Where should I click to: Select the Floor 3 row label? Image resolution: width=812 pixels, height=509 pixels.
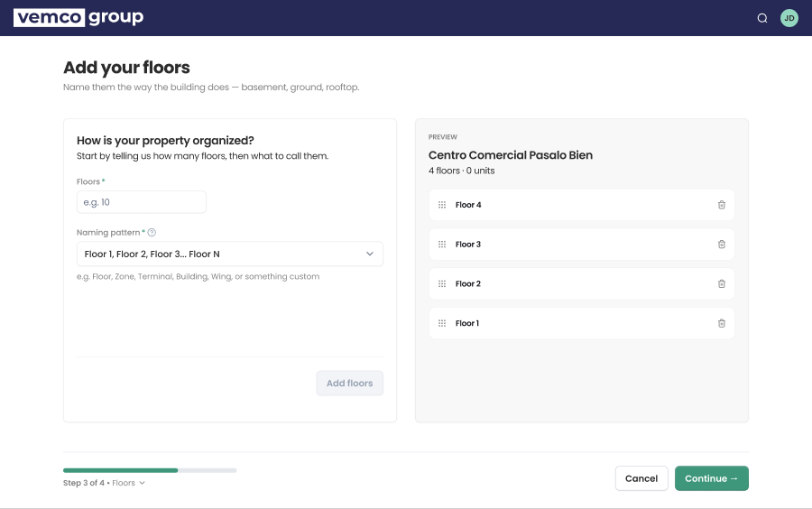click(468, 245)
